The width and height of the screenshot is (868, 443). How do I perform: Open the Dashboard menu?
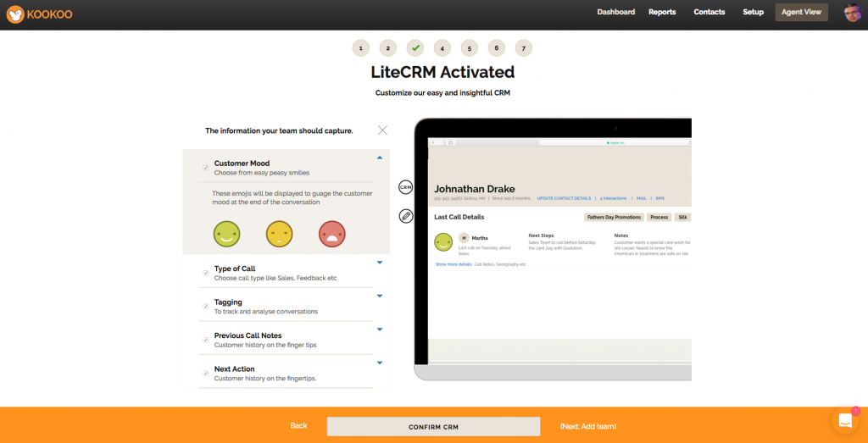click(616, 12)
